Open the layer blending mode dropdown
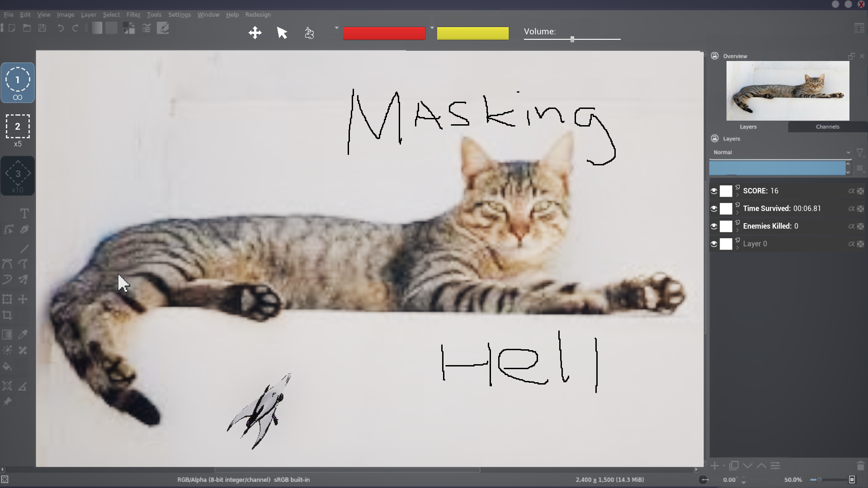The image size is (868, 488). click(x=781, y=152)
